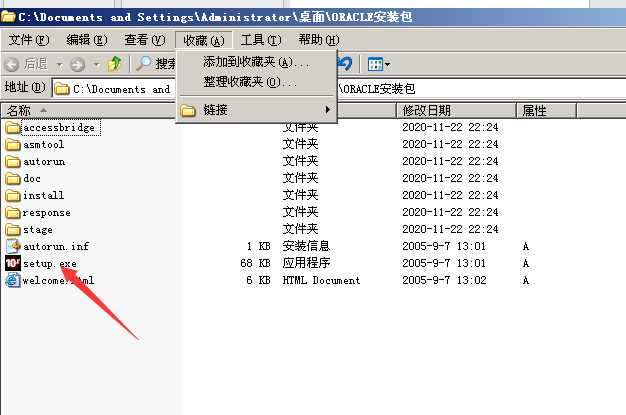Open the 查看(V) menu

click(x=145, y=40)
